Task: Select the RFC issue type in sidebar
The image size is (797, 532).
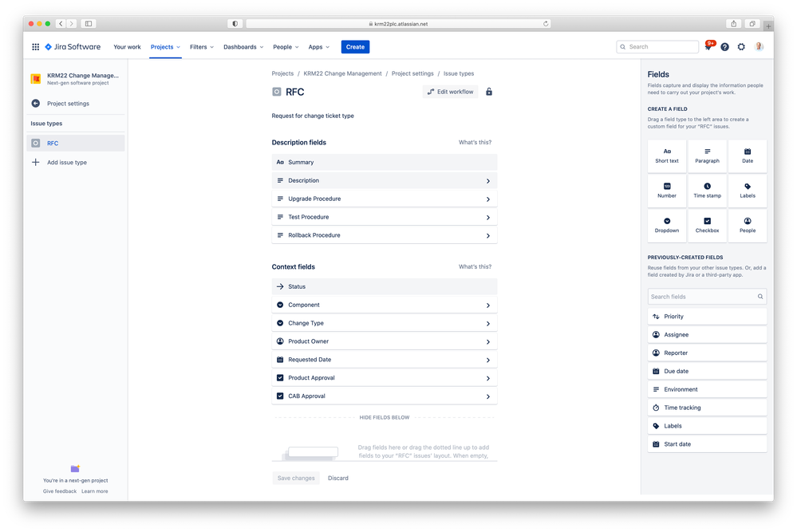Action: [x=76, y=144]
